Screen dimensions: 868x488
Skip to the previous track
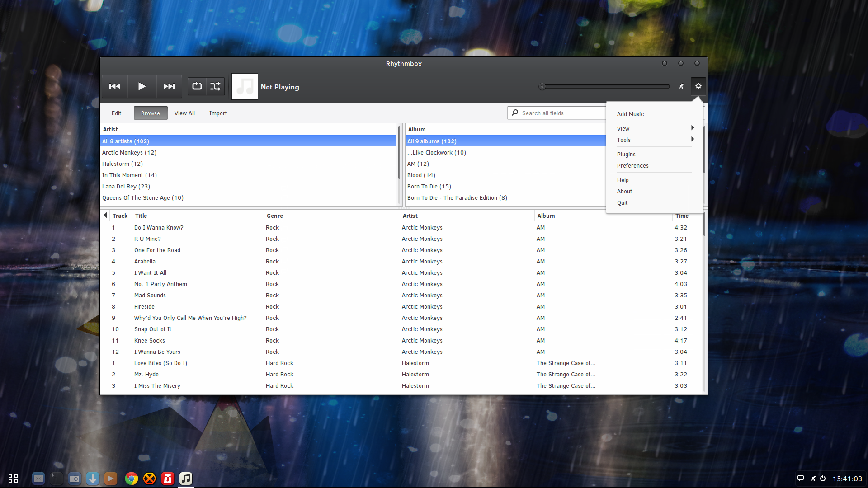[x=115, y=86]
